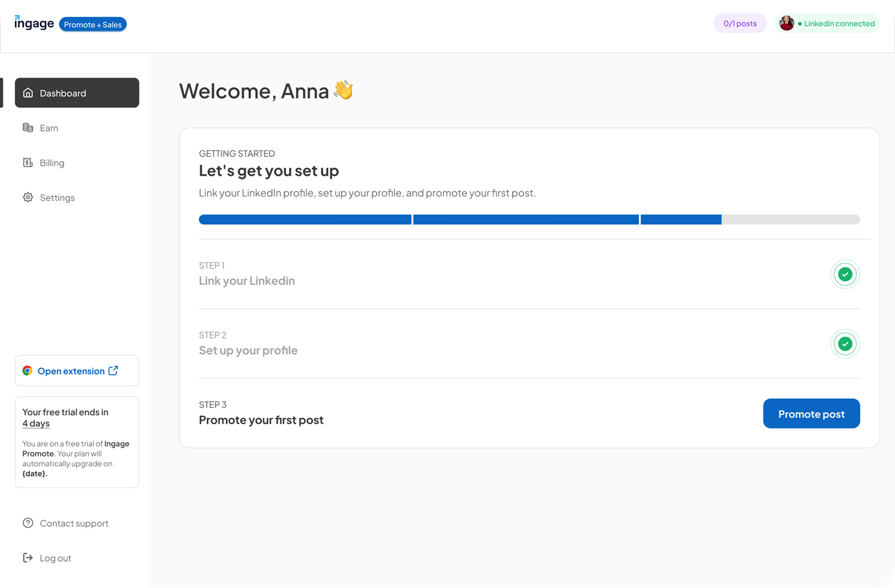
Task: Click the setup progress bar
Action: [529, 219]
